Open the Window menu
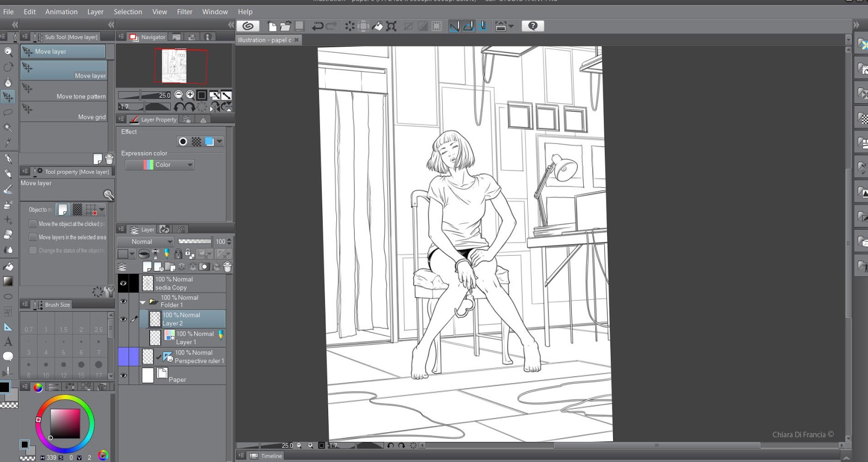Screen dimensions: 868x462 215,11
